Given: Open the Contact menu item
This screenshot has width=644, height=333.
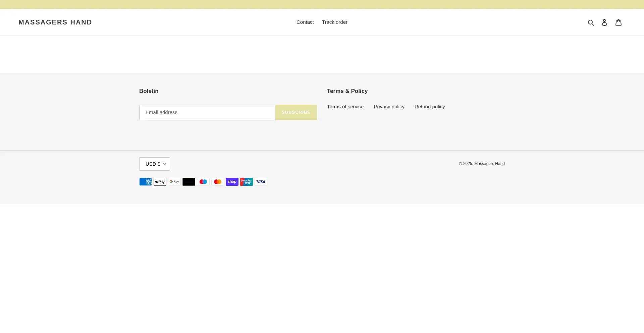Looking at the screenshot, I should [x=305, y=22].
